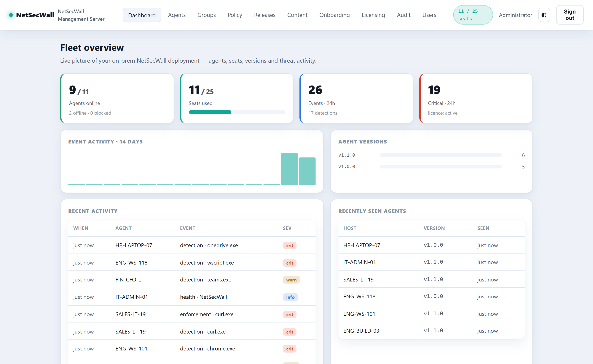Screen dimensions: 593x364
Task: Click the info badge for NetSecWall health
Action: point(290,297)
